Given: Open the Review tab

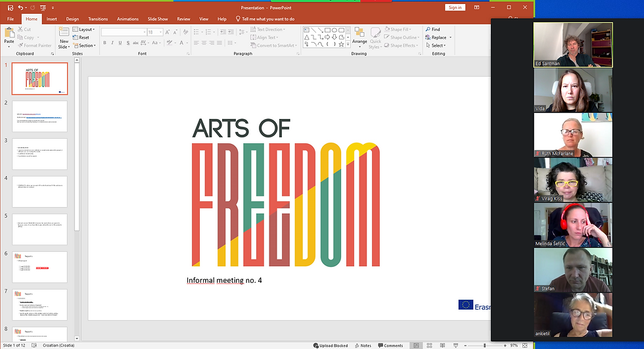Looking at the screenshot, I should (183, 19).
